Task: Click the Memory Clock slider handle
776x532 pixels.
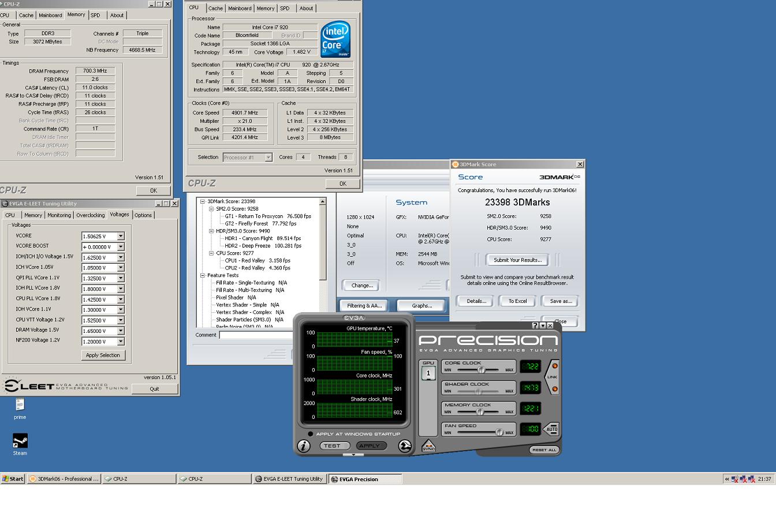Action: coord(479,411)
